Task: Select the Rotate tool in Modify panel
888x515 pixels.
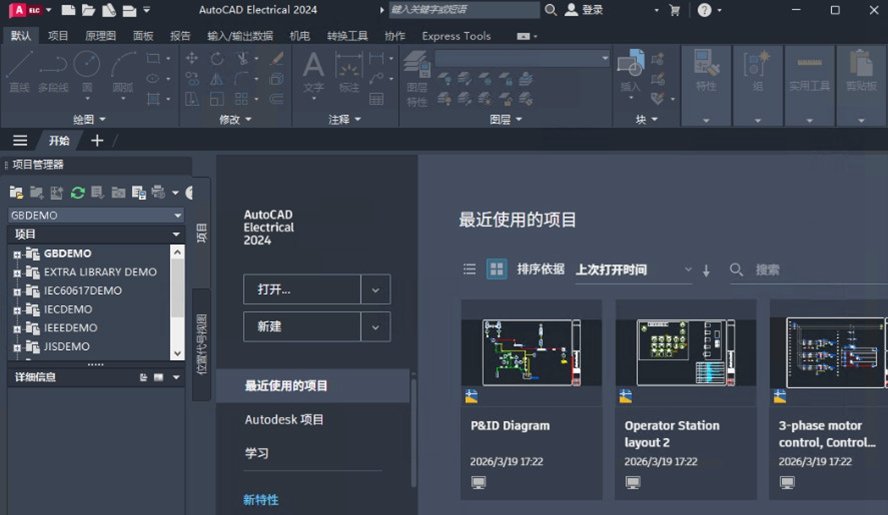Action: click(x=217, y=58)
